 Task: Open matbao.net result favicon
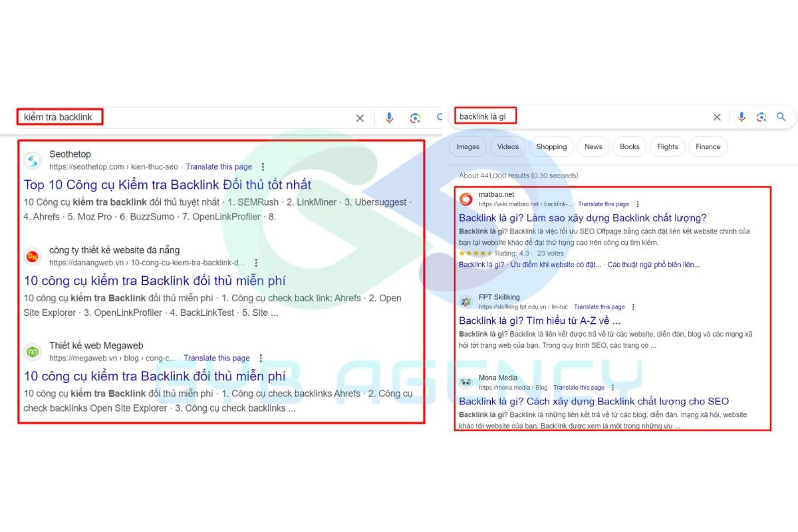click(466, 199)
